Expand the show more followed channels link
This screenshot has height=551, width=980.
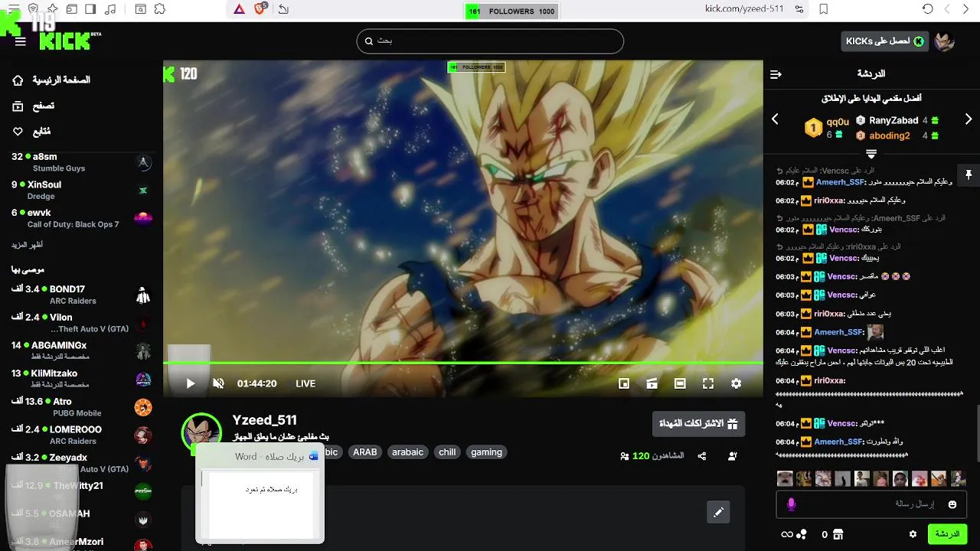click(27, 245)
